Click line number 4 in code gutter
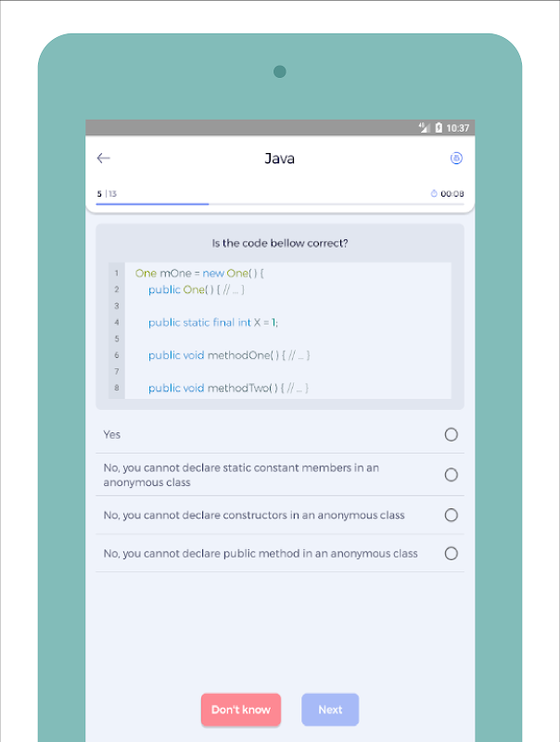 (116, 322)
